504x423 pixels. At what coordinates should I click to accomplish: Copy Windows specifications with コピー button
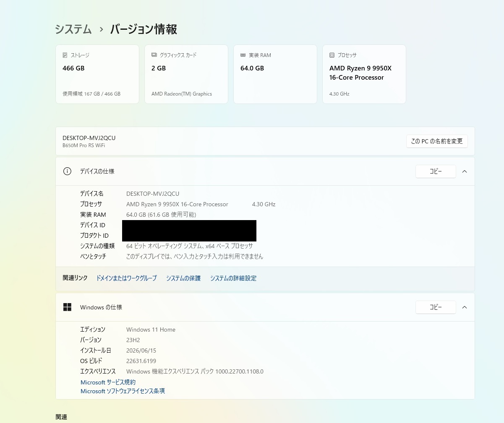coord(436,307)
